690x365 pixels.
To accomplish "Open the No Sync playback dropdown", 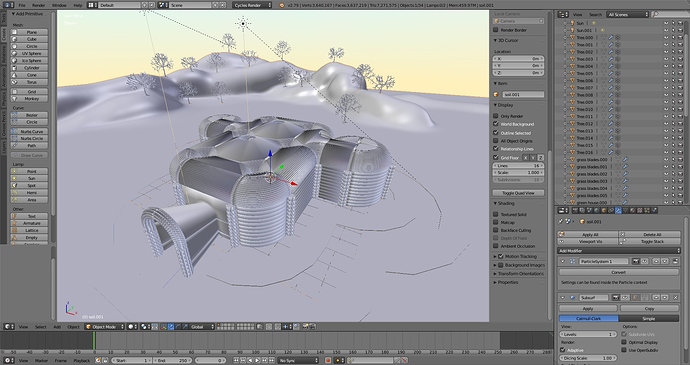I will [298, 360].
